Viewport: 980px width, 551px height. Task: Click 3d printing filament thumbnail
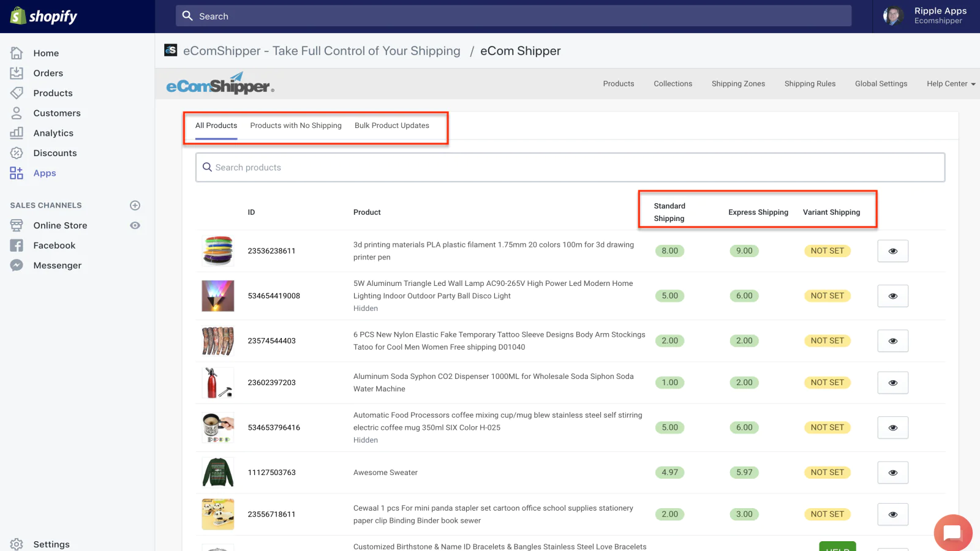[x=218, y=250]
